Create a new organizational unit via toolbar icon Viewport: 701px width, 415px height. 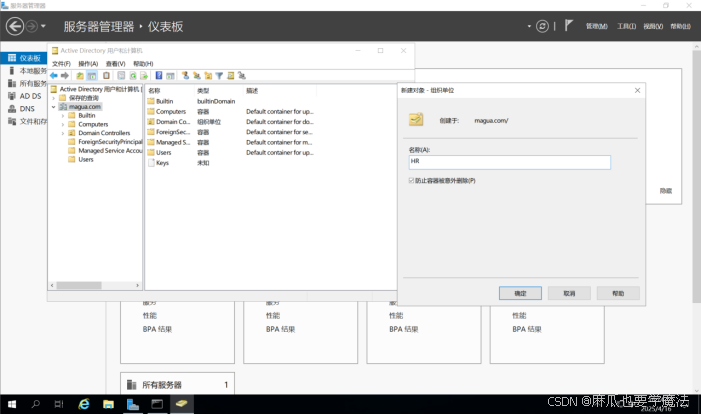coord(208,76)
